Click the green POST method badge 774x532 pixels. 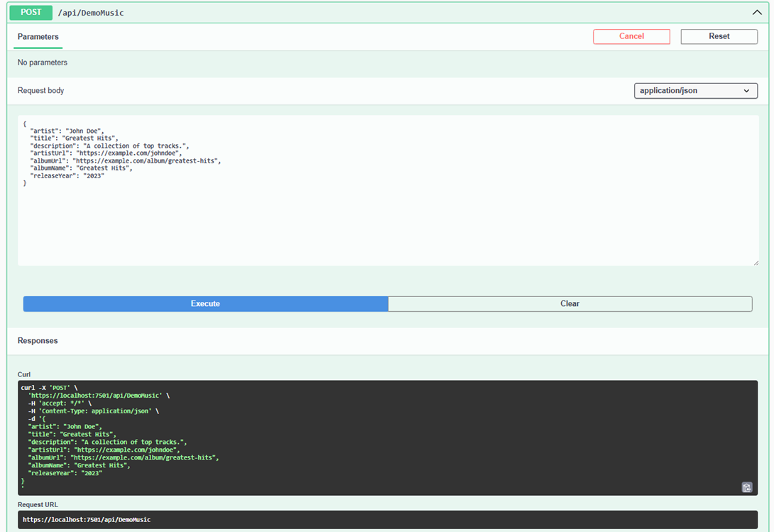[31, 13]
